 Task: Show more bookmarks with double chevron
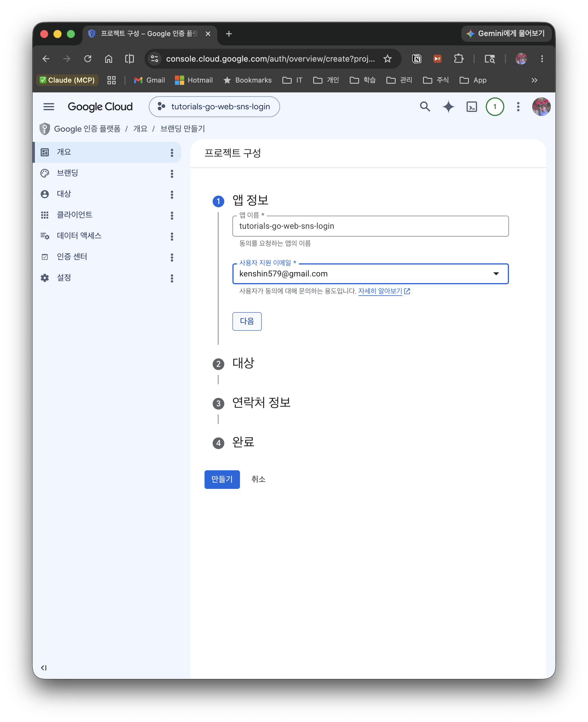[x=534, y=80]
